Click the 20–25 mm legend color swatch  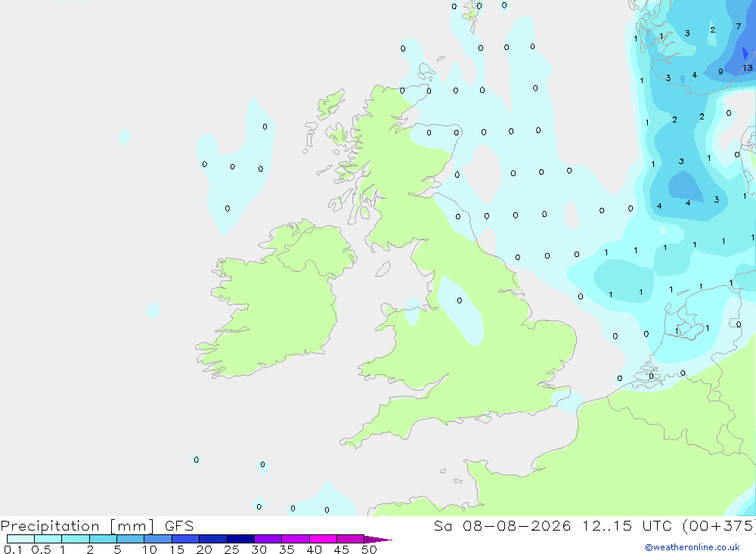coord(213,539)
